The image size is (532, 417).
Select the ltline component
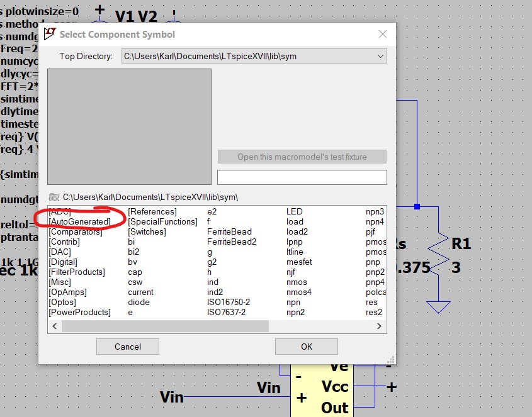coord(295,252)
